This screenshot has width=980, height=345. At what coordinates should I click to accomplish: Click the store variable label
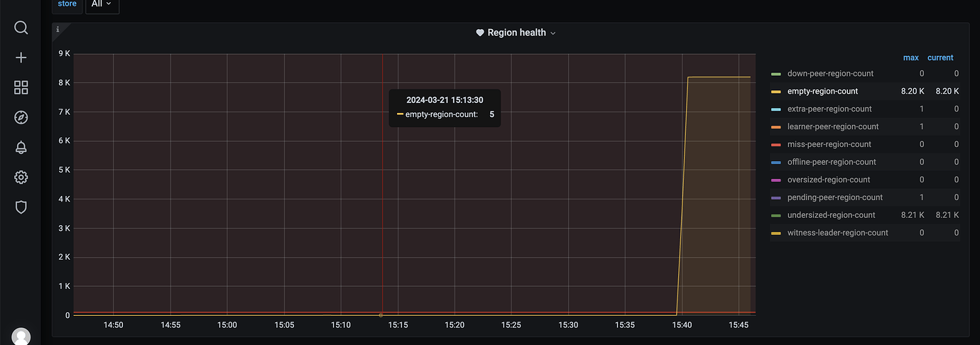tap(67, 4)
